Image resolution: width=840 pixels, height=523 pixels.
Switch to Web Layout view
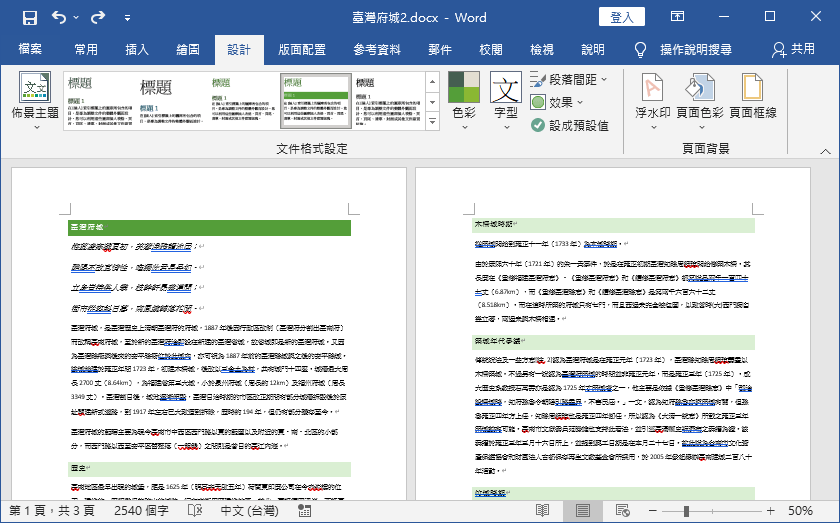(622, 511)
